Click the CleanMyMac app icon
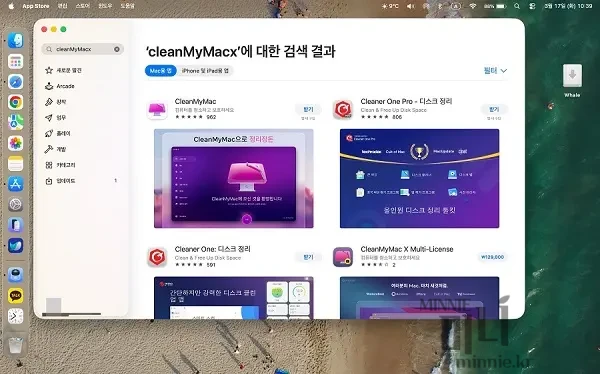600x374 pixels. tap(157, 109)
